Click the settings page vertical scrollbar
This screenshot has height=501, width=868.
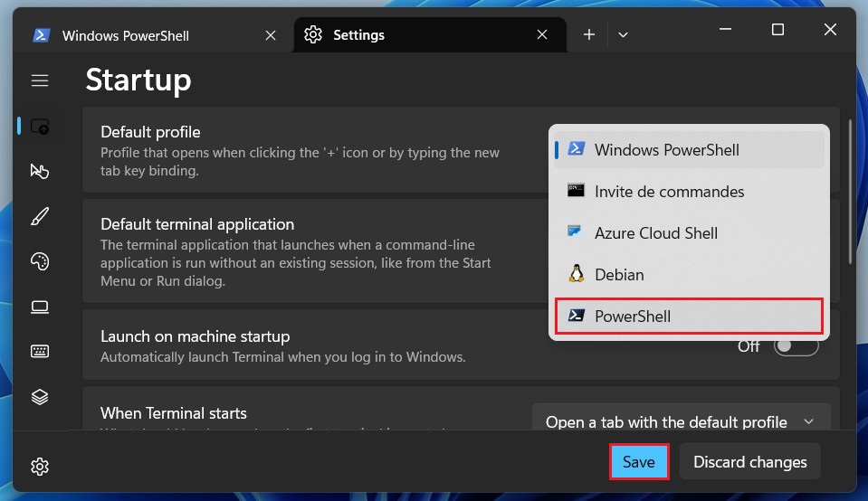tap(850, 191)
